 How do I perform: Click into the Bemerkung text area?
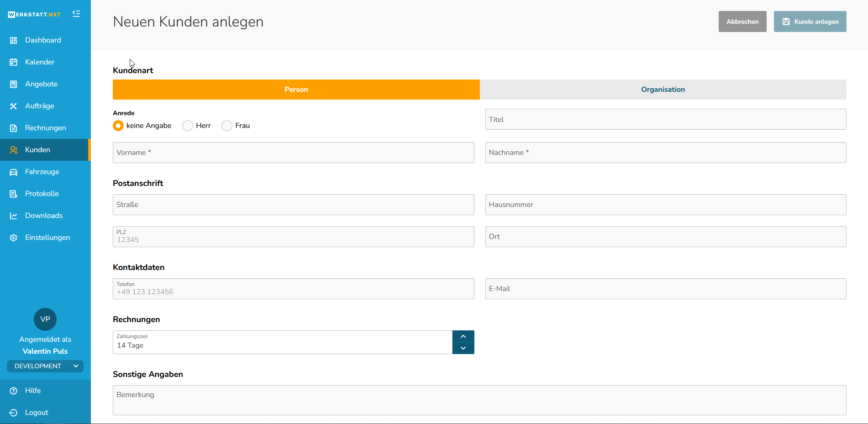click(479, 400)
